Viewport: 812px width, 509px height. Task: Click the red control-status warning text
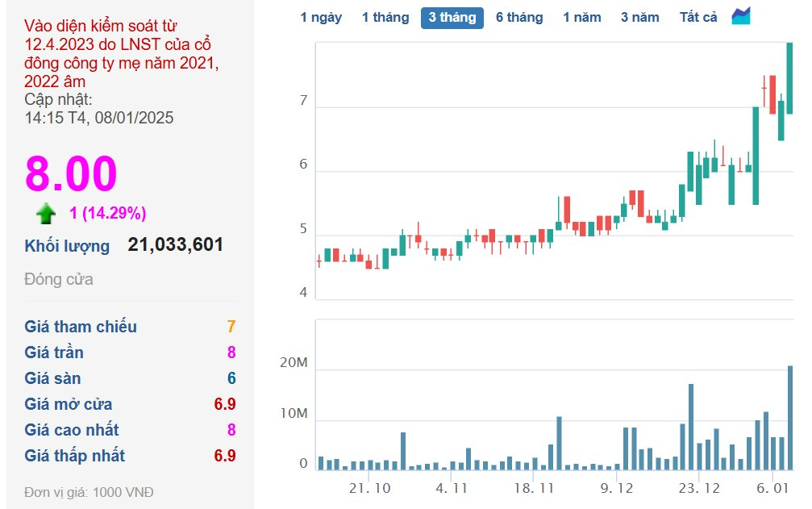(x=122, y=53)
